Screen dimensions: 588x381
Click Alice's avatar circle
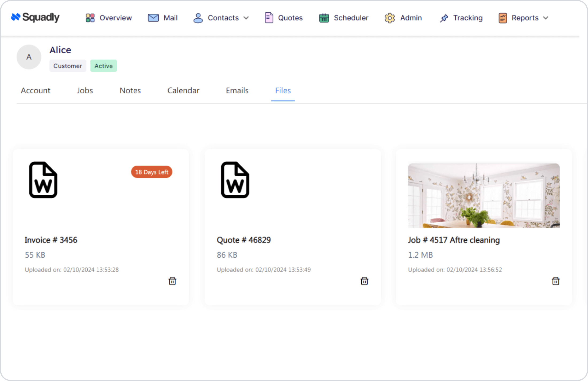29,57
